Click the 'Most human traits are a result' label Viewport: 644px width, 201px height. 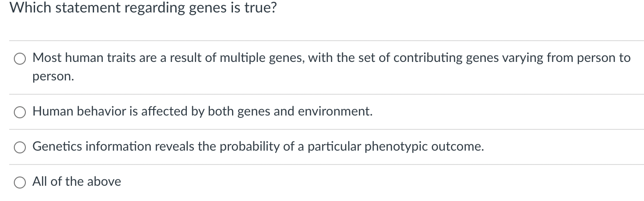point(331,67)
